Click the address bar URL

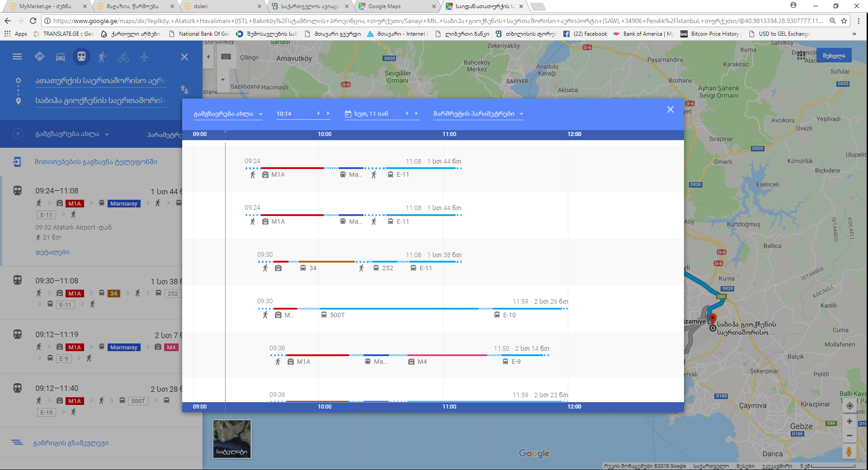pyautogui.click(x=438, y=21)
